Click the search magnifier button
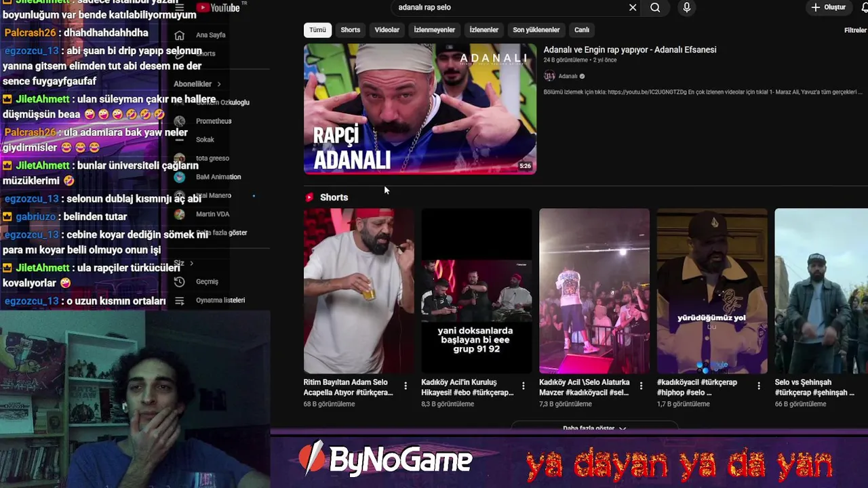 click(655, 7)
